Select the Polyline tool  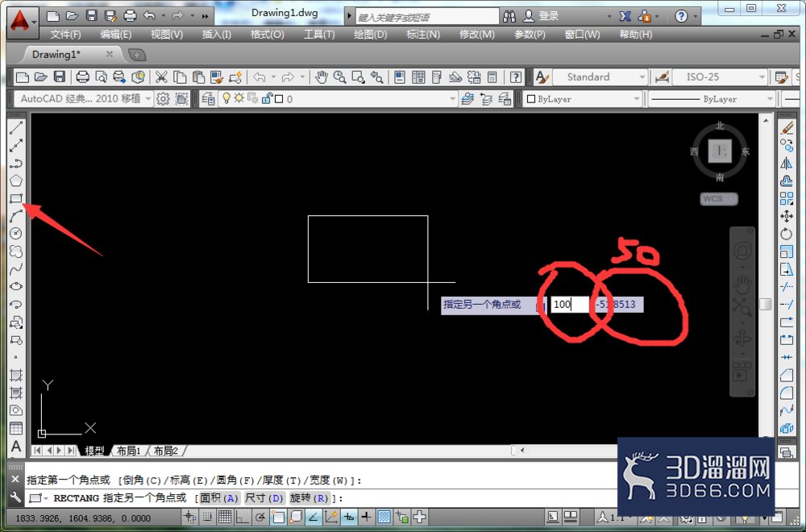[x=16, y=164]
